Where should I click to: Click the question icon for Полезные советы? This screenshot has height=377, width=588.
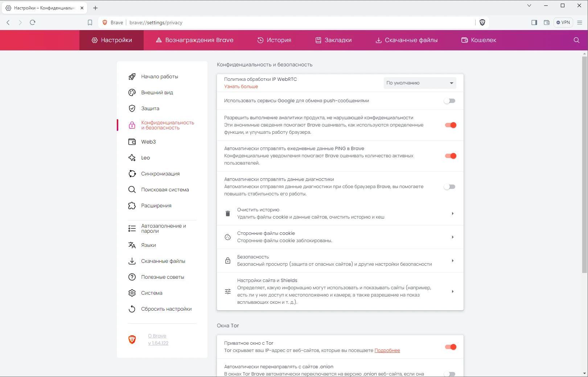tap(132, 277)
